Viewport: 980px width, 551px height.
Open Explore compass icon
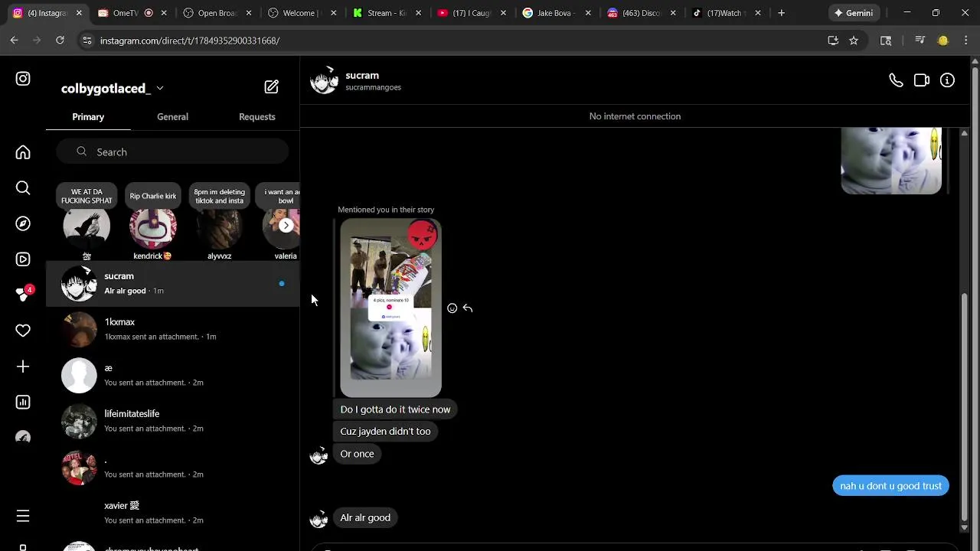pos(23,223)
